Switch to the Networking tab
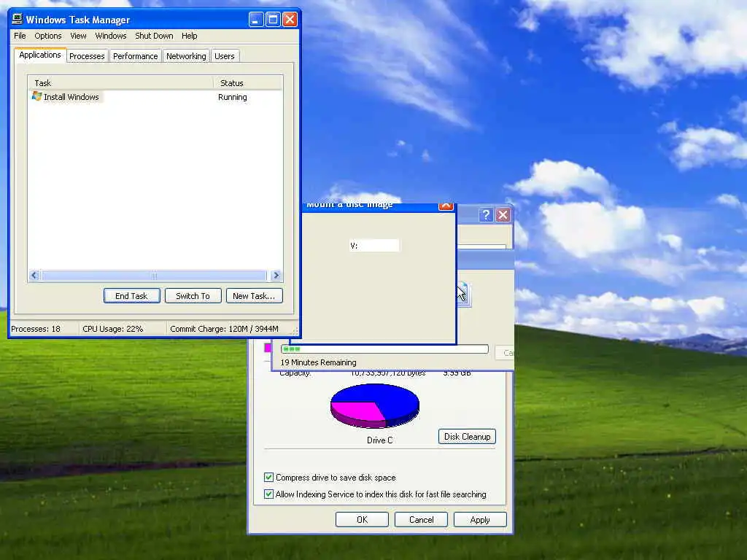 (186, 56)
